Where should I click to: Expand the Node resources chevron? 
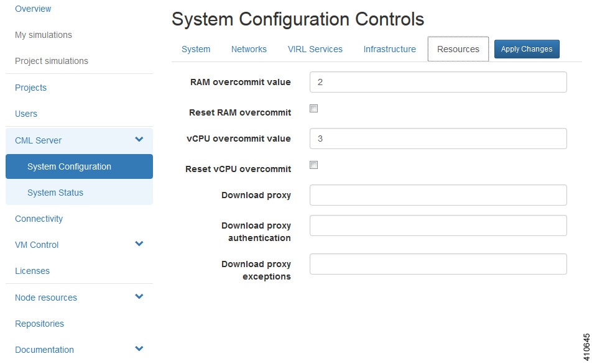point(139,297)
